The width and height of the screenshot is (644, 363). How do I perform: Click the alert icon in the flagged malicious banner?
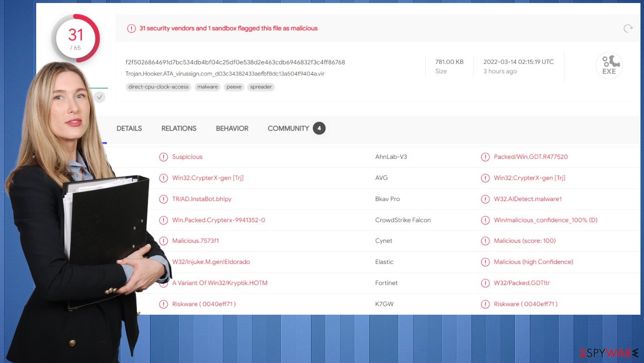tap(131, 29)
